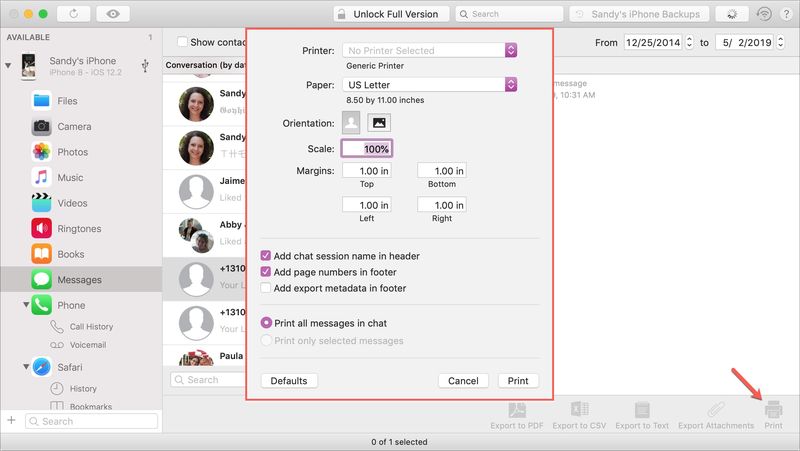Click the Print button in dialog

tap(518, 381)
